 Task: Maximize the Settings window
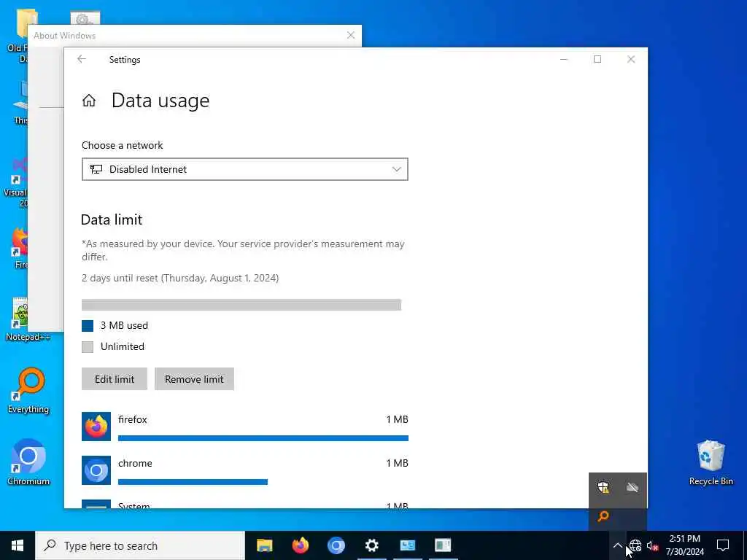[x=597, y=59]
